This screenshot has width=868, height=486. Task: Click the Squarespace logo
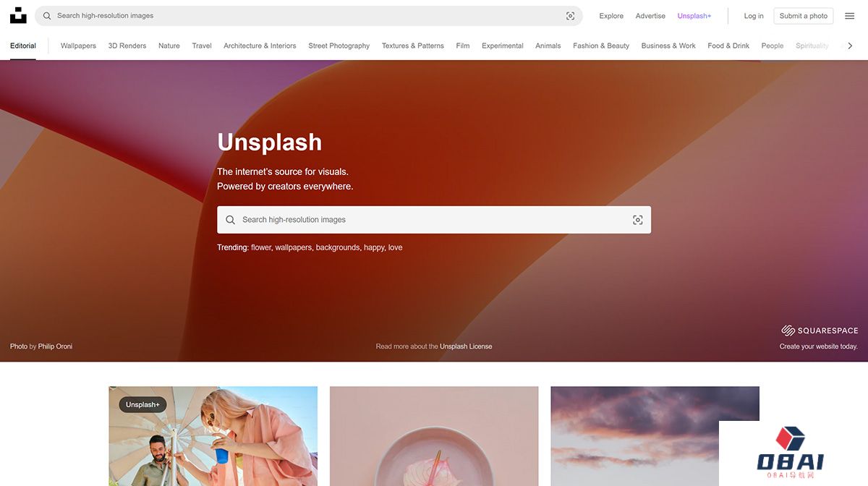[820, 331]
